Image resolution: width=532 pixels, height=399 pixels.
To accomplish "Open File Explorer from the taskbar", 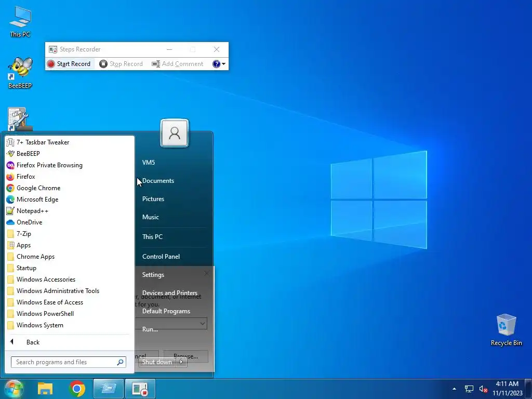I will pyautogui.click(x=45, y=389).
